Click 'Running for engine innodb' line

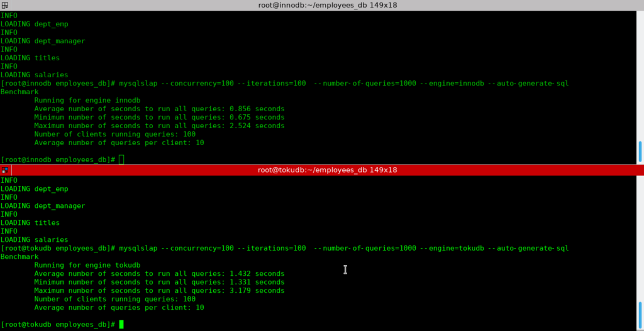point(87,100)
